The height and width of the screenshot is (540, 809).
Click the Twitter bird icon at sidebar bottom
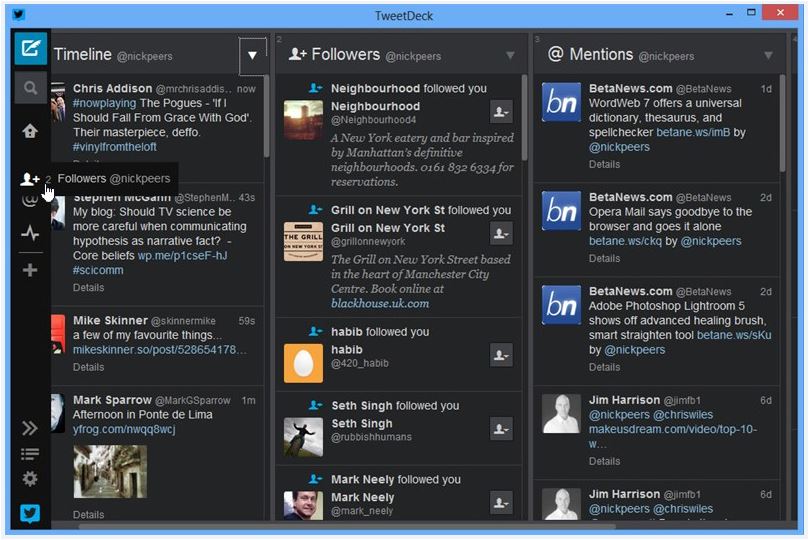tap(30, 513)
